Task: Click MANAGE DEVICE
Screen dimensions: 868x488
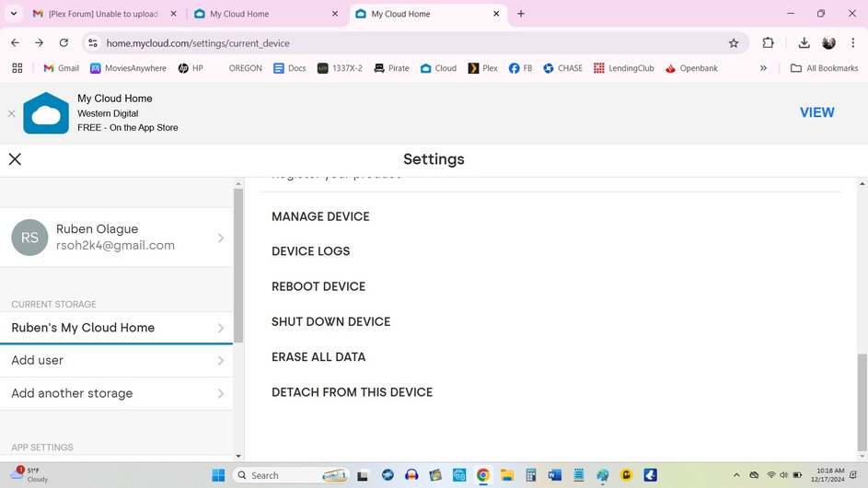Action: coord(320,216)
